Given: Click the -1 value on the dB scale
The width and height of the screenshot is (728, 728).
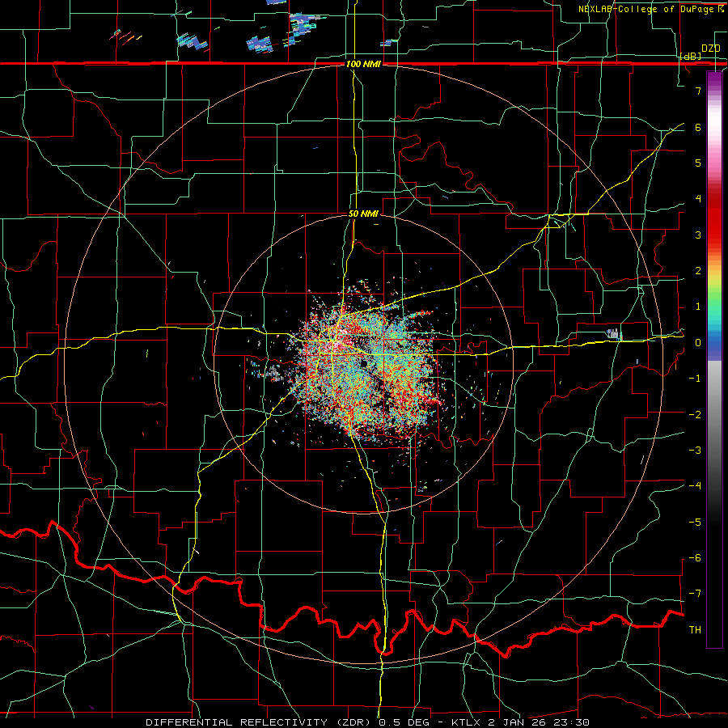Looking at the screenshot, I should 695,379.
